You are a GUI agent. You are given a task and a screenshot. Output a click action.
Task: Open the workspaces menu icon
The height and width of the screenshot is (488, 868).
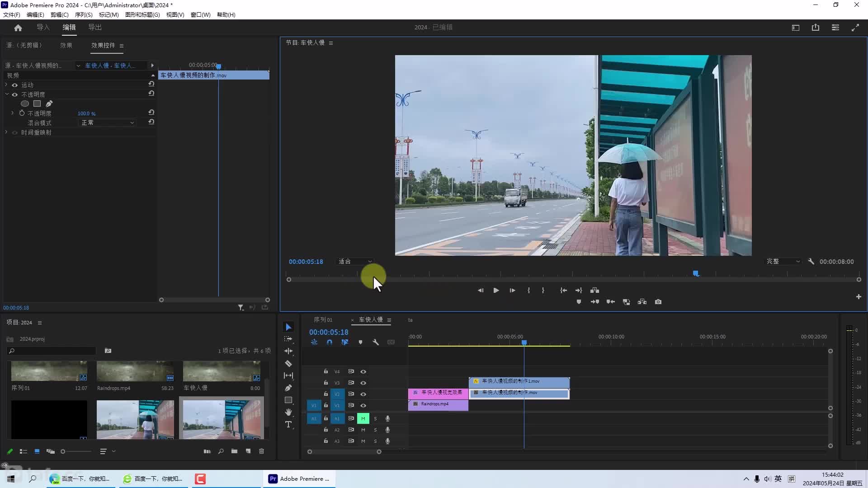point(835,28)
